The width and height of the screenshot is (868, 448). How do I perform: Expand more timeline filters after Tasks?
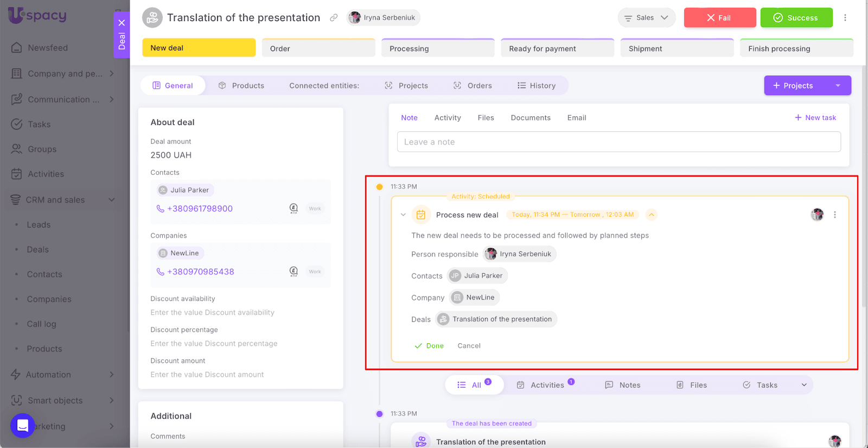coord(804,385)
